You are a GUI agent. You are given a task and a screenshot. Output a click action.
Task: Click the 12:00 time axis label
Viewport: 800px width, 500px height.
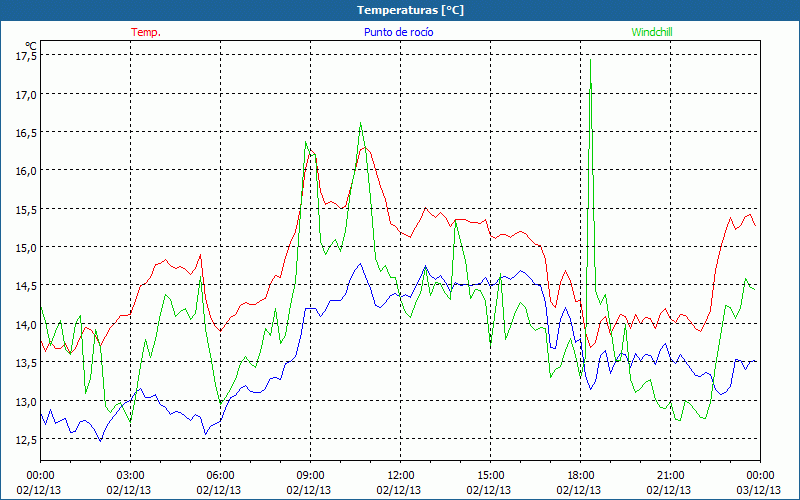pyautogui.click(x=401, y=476)
